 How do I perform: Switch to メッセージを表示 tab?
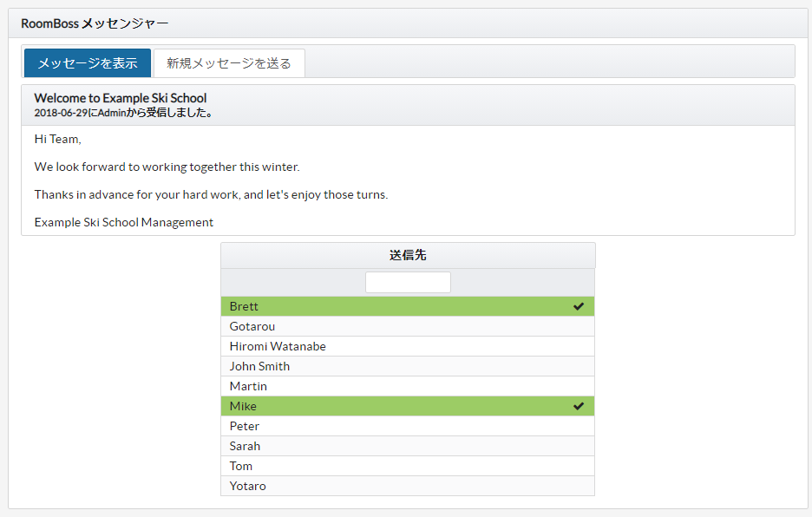pyautogui.click(x=87, y=63)
